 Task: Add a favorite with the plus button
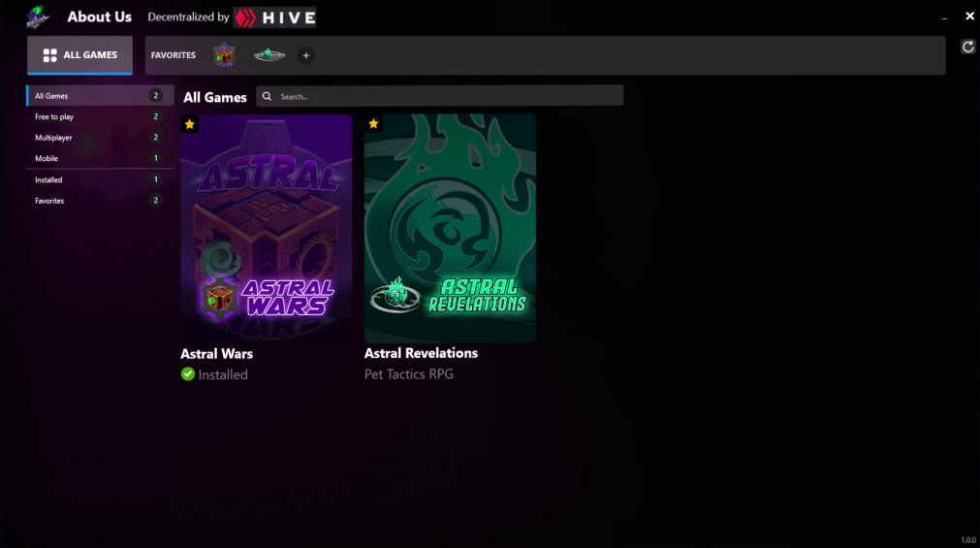tap(305, 55)
